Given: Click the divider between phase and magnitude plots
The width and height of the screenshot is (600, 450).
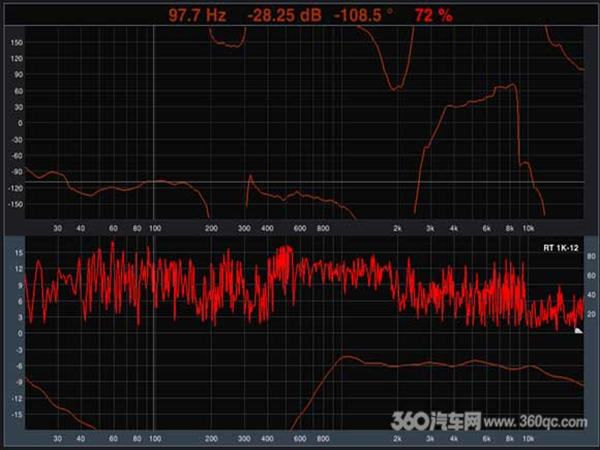Looking at the screenshot, I should (x=300, y=233).
